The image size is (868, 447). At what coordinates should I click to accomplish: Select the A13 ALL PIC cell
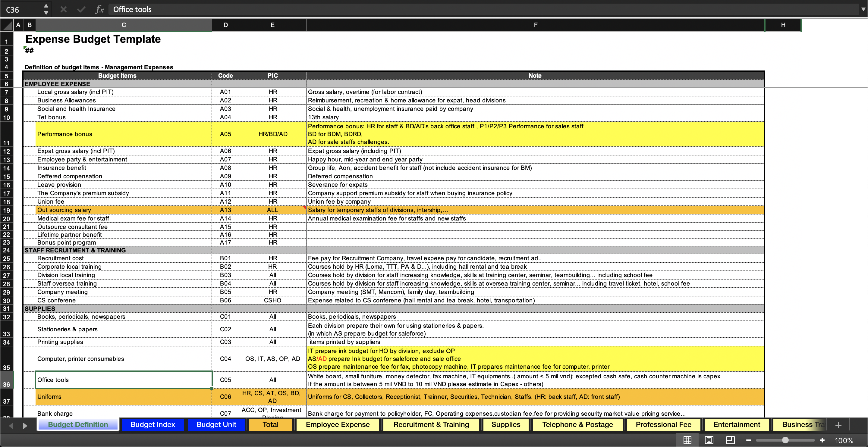(x=272, y=210)
